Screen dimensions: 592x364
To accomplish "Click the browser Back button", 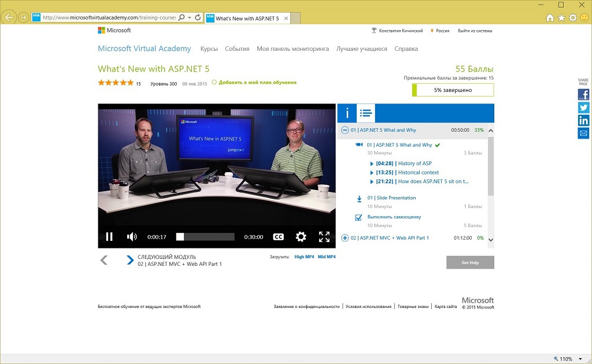I will click(8, 17).
